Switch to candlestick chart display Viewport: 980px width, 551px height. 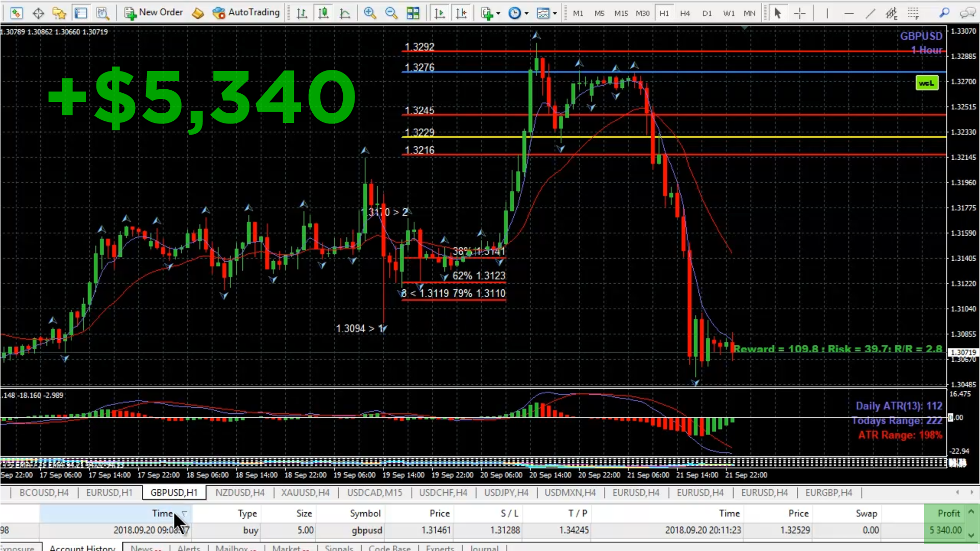[x=323, y=13]
